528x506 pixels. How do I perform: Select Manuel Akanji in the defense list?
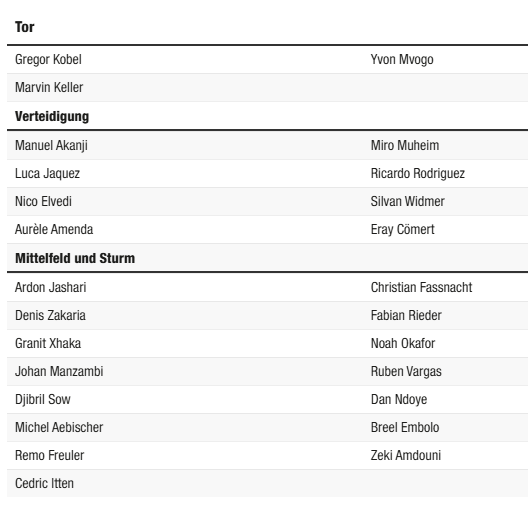[51, 146]
